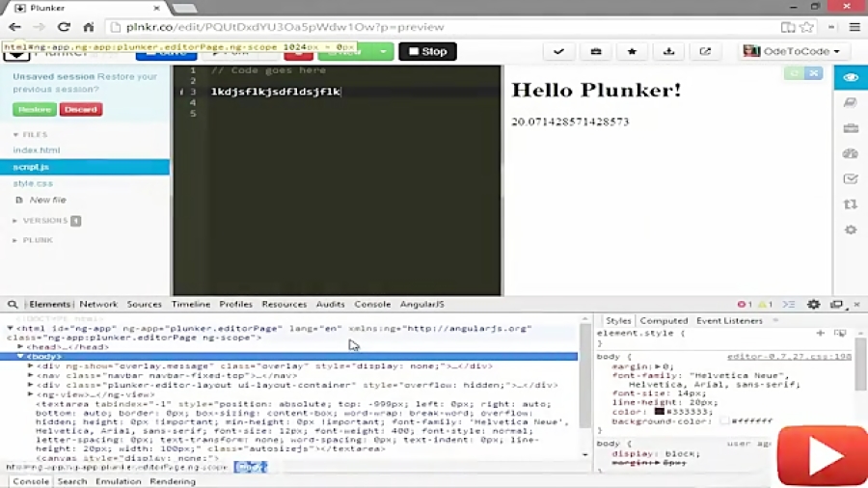This screenshot has height=488, width=868.
Task: Restore the previous unsaved session
Action: click(x=35, y=110)
